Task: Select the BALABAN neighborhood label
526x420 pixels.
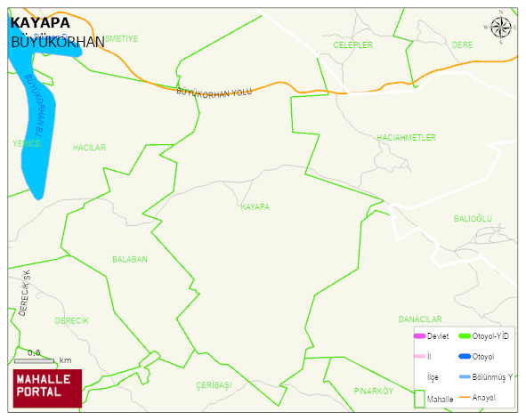Action: [130, 259]
